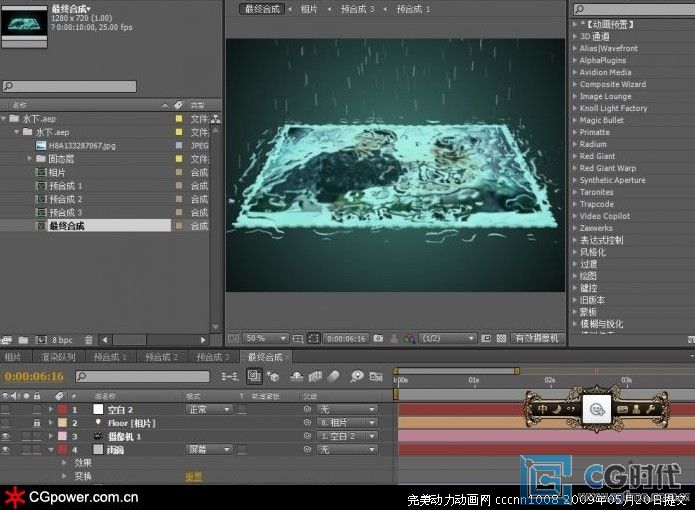Open the (1/2) resolution dropdown
This screenshot has width=695, height=510.
click(447, 339)
